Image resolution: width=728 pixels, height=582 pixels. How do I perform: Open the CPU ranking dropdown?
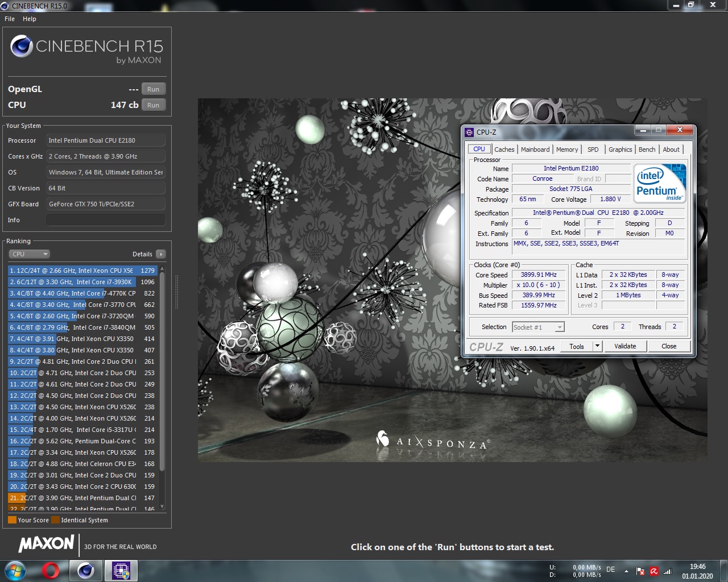coord(29,254)
